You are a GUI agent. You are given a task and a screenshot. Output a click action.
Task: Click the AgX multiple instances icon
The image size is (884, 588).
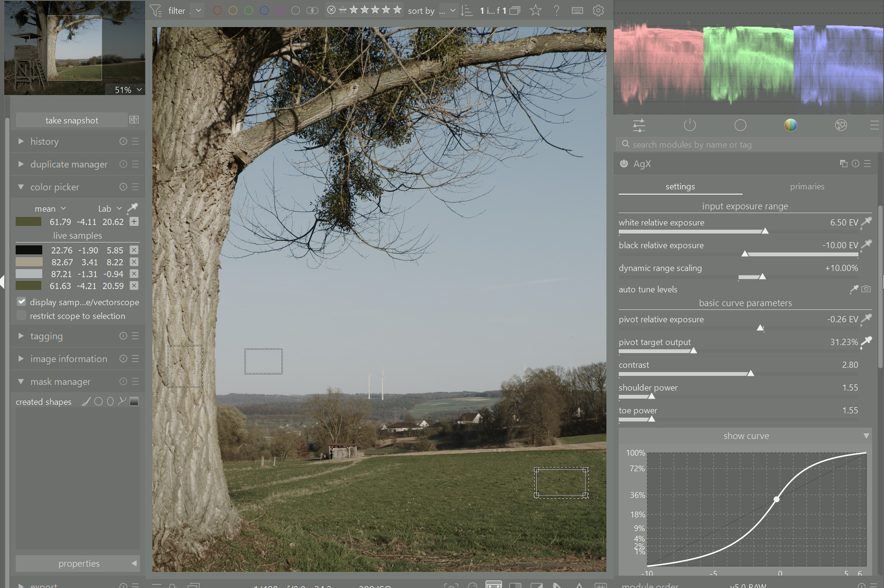[844, 164]
